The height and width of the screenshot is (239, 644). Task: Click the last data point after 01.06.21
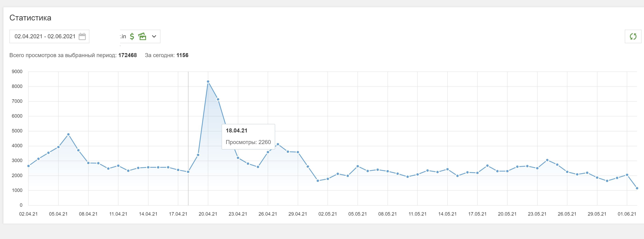click(x=637, y=188)
